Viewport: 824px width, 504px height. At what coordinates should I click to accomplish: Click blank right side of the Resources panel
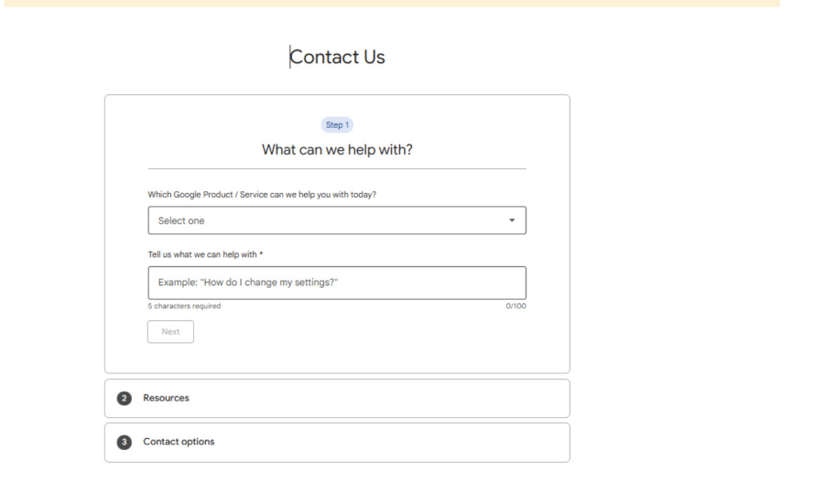pyautogui.click(x=458, y=399)
